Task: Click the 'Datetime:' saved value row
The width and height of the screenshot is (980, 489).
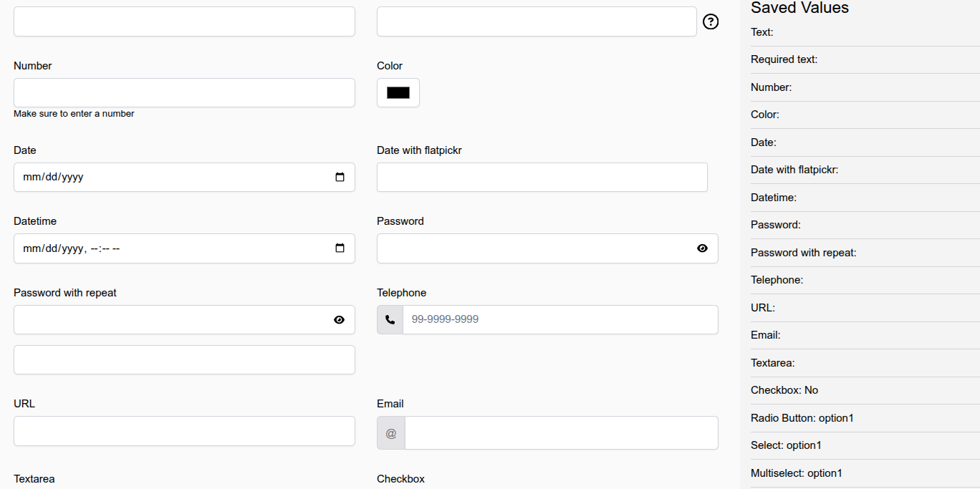Action: click(865, 198)
